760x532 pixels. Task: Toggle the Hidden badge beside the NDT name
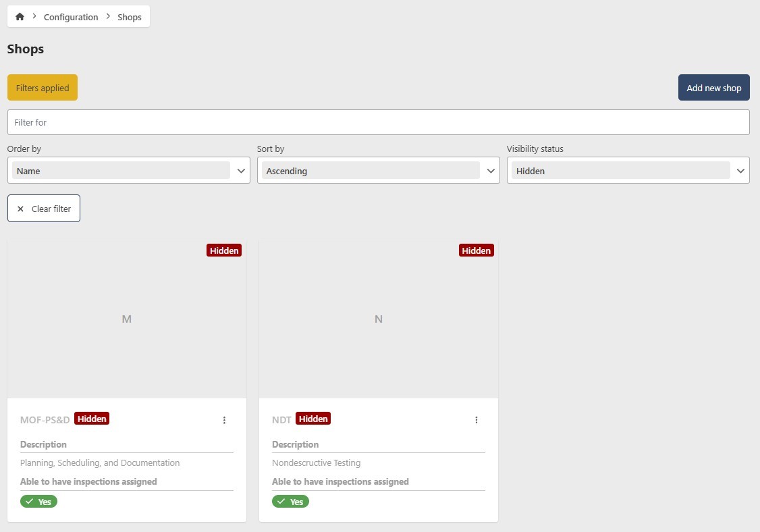pyautogui.click(x=313, y=419)
